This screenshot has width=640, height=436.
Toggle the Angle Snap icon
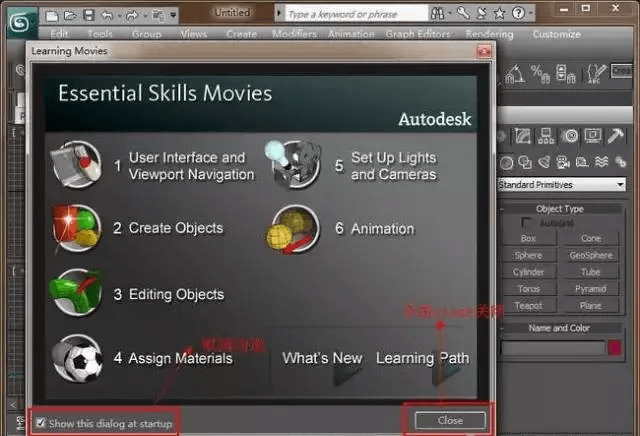tap(514, 74)
